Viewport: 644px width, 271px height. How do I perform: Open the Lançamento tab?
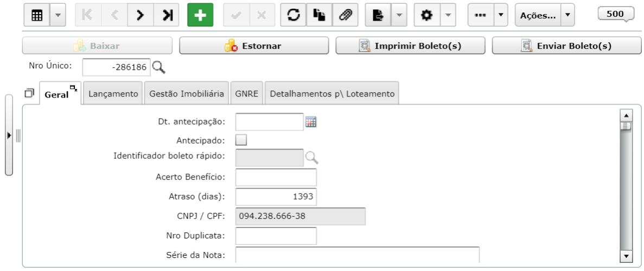pos(113,94)
